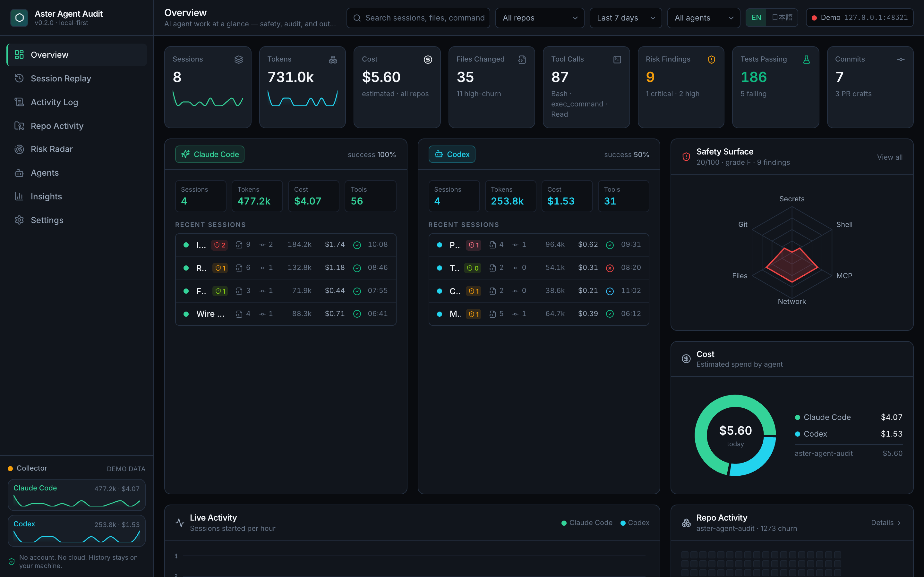Image resolution: width=924 pixels, height=577 pixels.
Task: Switch language to EN
Action: click(x=756, y=18)
